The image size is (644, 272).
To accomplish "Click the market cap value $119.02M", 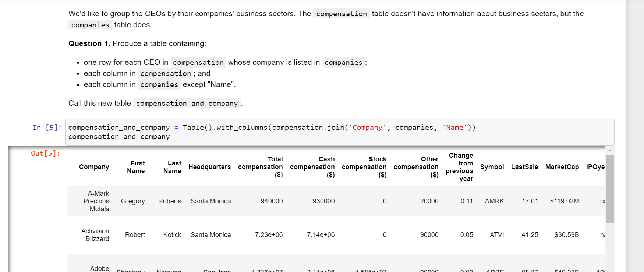I will tap(565, 201).
